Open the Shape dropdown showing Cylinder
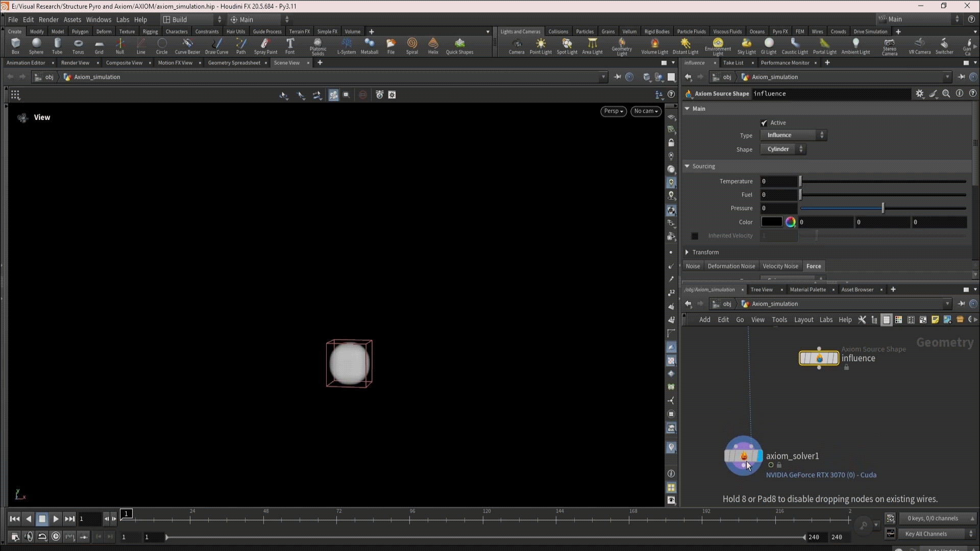 pyautogui.click(x=783, y=149)
